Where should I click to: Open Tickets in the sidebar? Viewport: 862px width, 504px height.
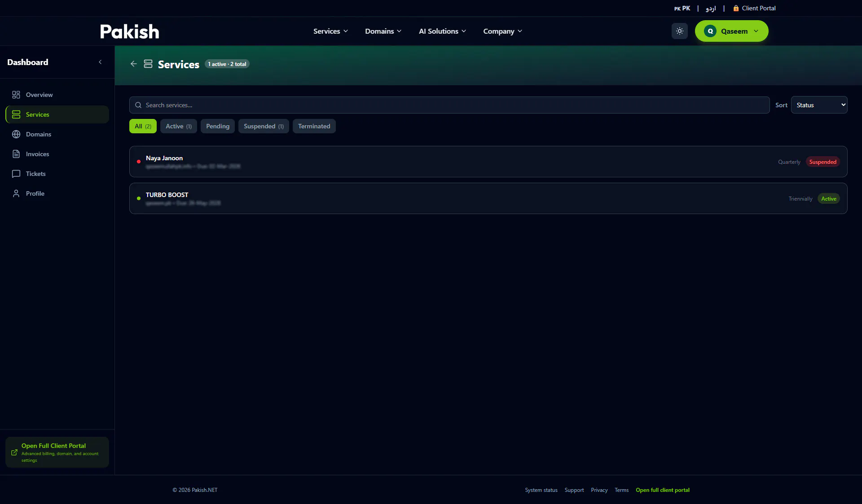tap(57, 174)
